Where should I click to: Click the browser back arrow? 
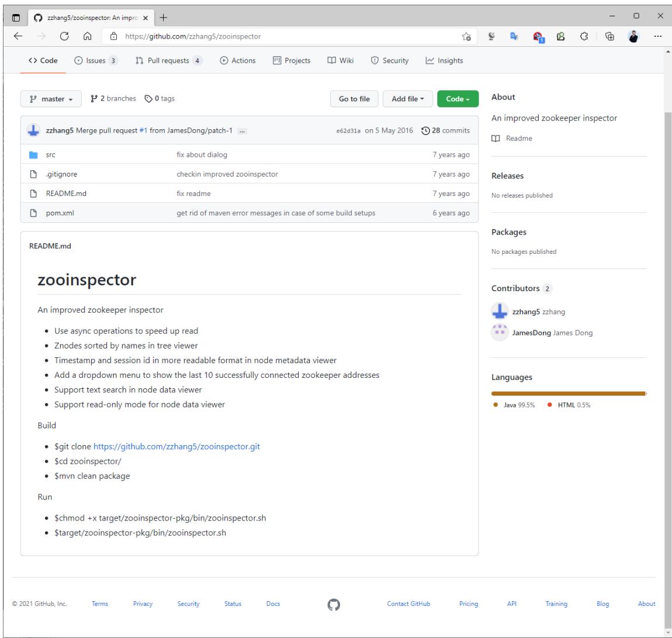pyautogui.click(x=18, y=36)
